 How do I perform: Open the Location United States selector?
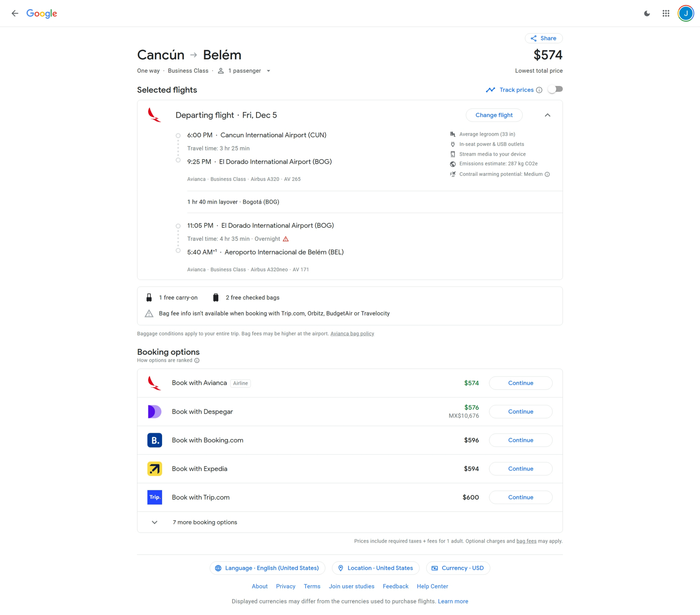[375, 568]
